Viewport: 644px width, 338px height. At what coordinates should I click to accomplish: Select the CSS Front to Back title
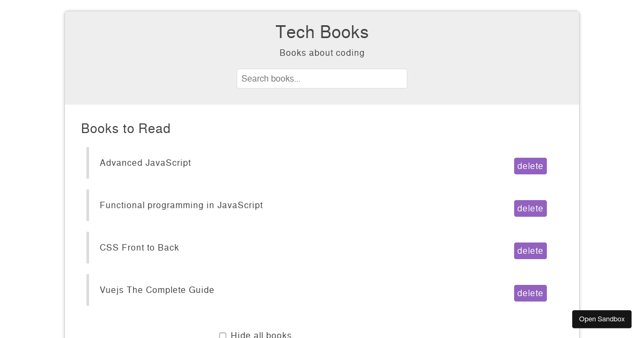point(140,247)
